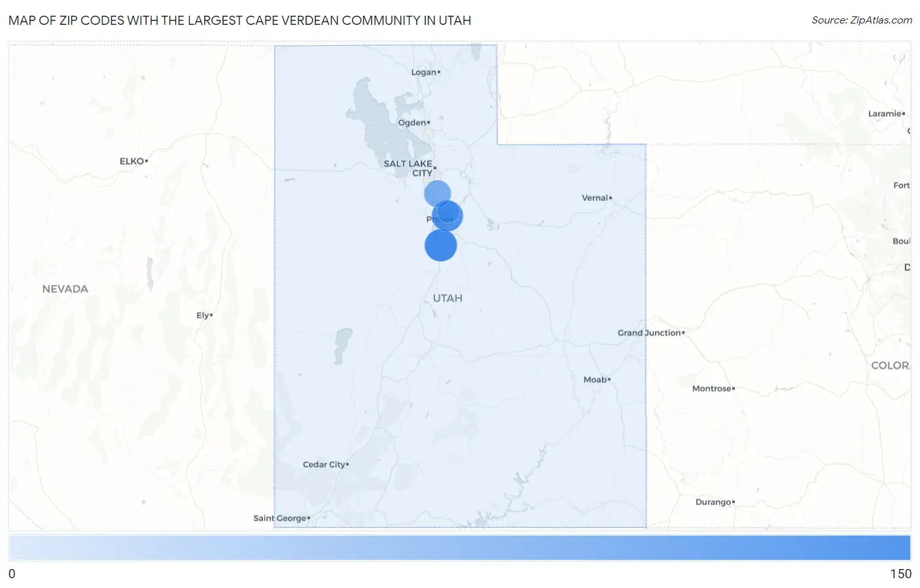The image size is (920, 588).
Task: Click the legend maximum value '150'
Action: coord(900,574)
